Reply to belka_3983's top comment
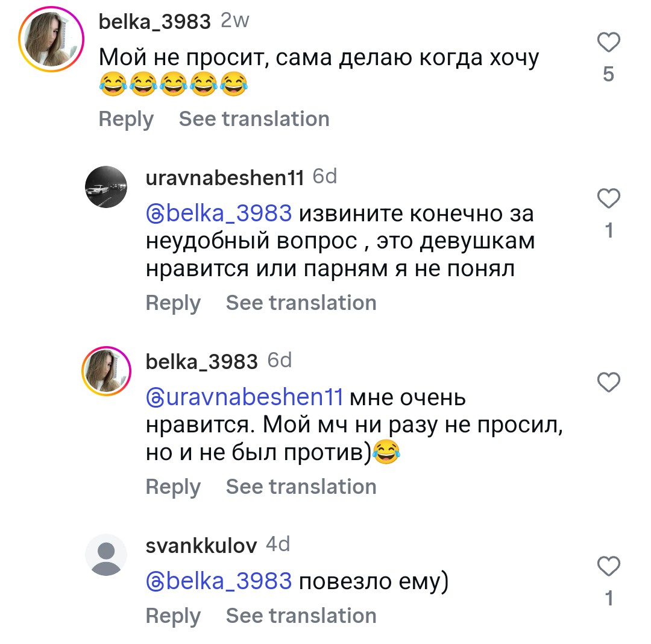This screenshot has width=651, height=644. click(x=126, y=119)
